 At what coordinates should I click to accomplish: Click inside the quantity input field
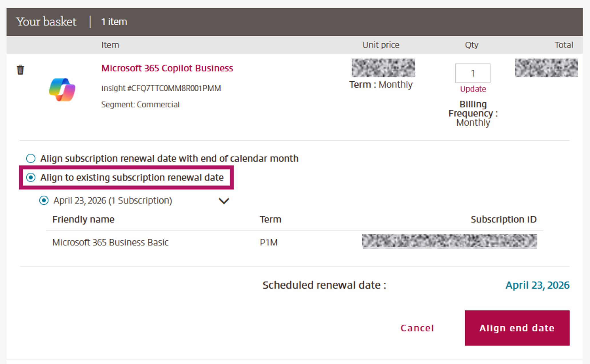[472, 73]
